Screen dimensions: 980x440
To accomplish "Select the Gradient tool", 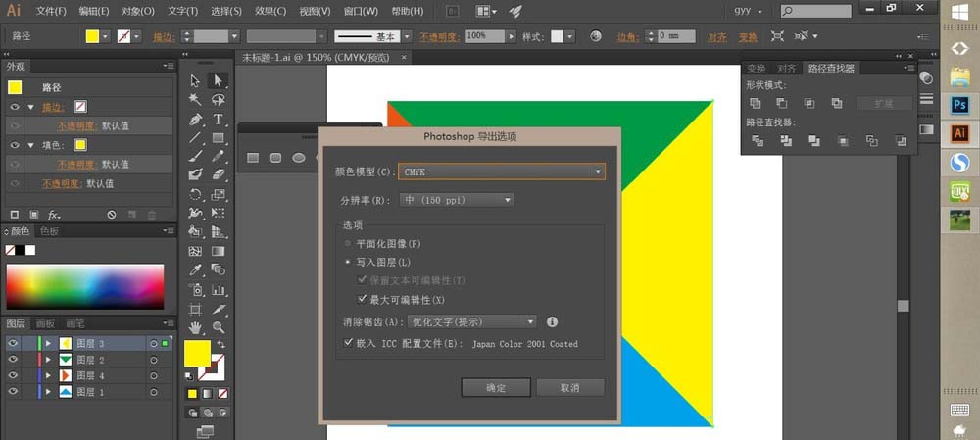I will pos(219,251).
